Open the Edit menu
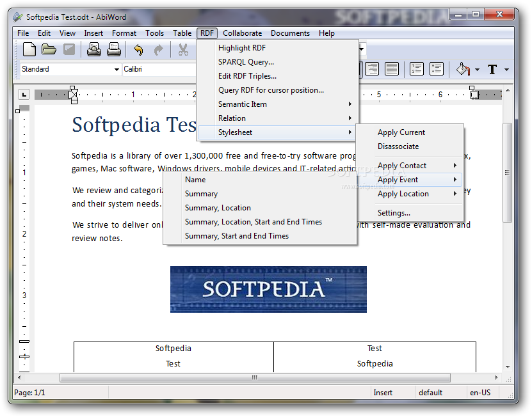 coord(44,33)
